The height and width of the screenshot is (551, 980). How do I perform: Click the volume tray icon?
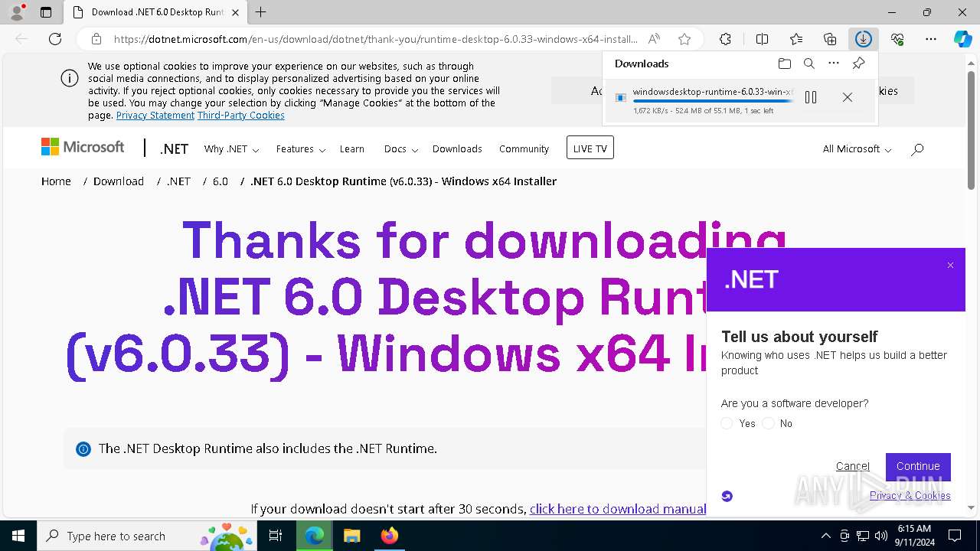click(x=880, y=536)
